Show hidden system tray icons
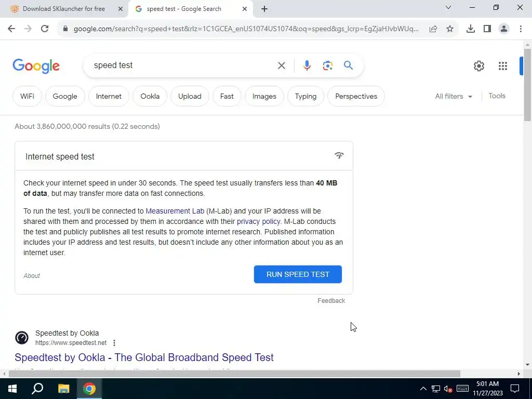 click(x=423, y=389)
